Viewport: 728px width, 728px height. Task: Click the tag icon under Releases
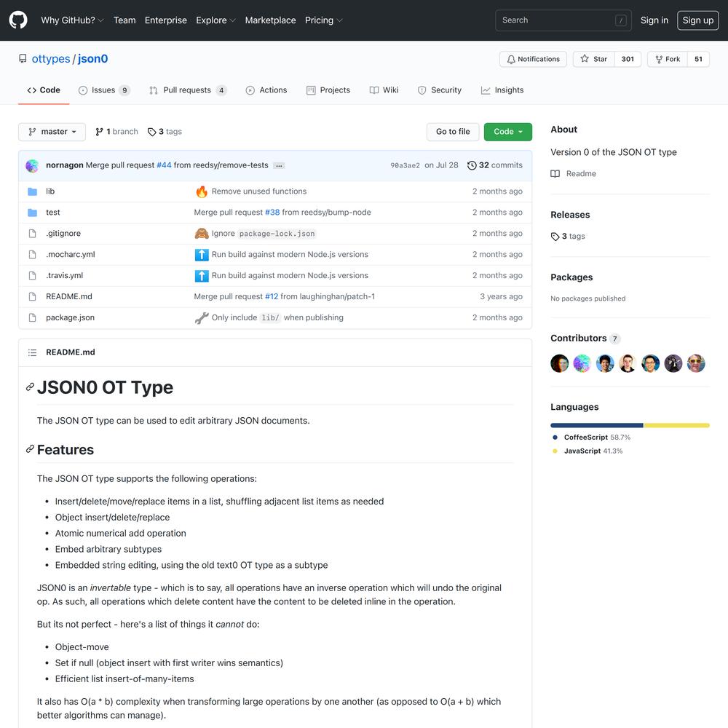coord(555,237)
